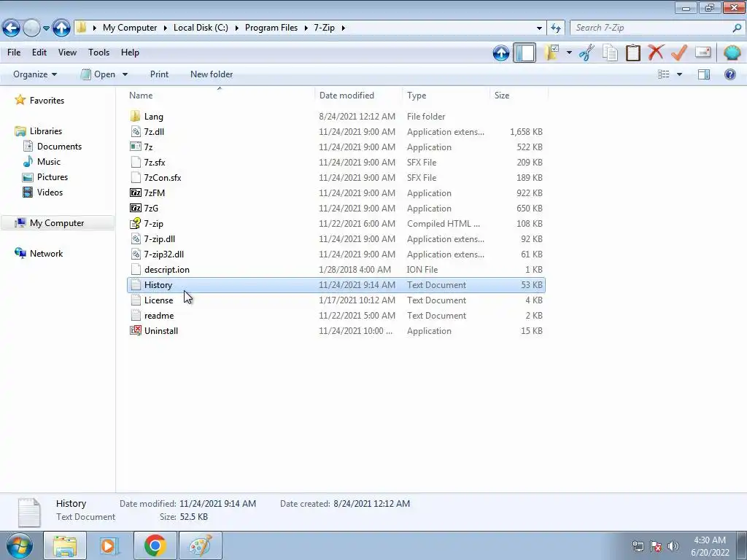Screen dimensions: 747x560
Task: Click the teal shell icon
Action: point(732,52)
